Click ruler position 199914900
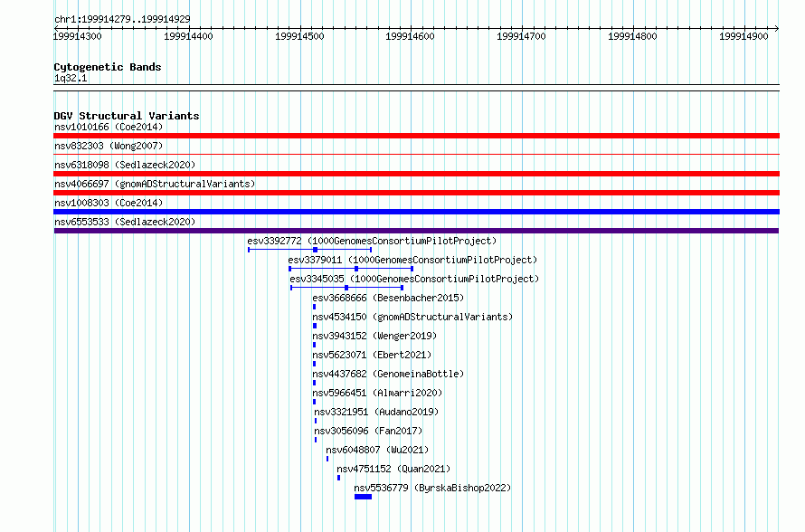805x532 pixels. 743,36
